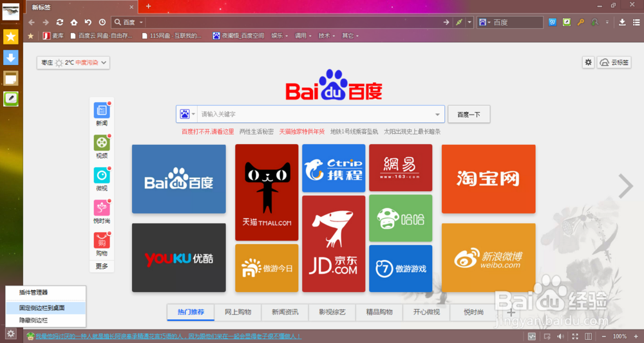The height and width of the screenshot is (343, 644).
Task: Select 隐藏侧边栏 menu entry
Action: [46, 320]
